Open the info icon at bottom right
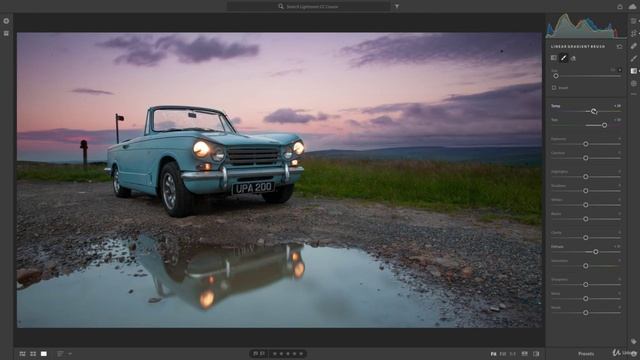 pos(634,353)
